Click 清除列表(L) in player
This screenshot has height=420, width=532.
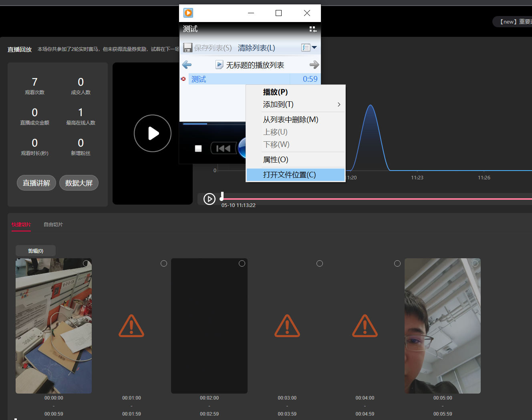(x=256, y=48)
